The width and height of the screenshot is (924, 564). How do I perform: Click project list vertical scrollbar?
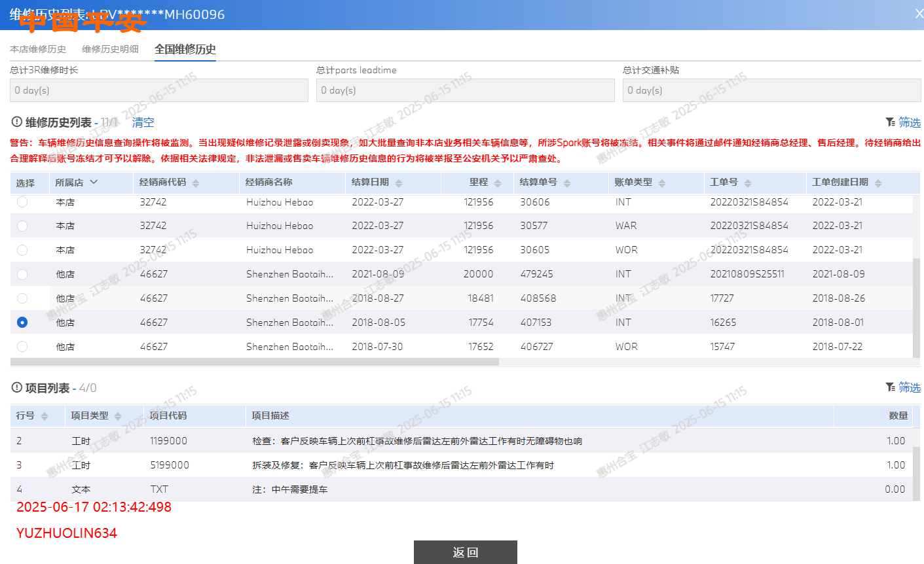click(x=916, y=474)
